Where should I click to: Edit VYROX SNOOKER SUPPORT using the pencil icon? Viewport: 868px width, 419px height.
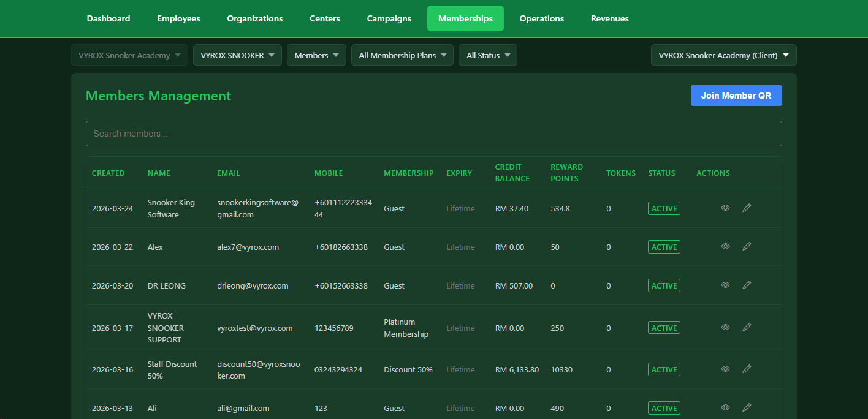point(747,327)
